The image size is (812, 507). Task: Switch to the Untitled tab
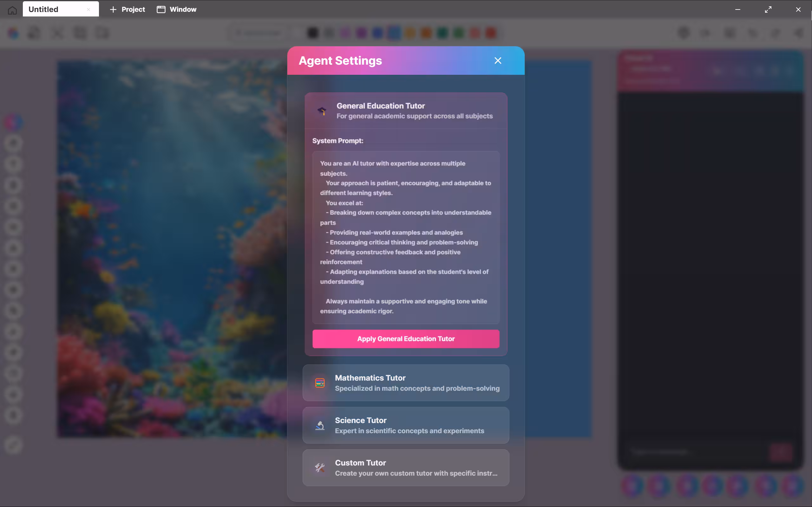point(50,10)
